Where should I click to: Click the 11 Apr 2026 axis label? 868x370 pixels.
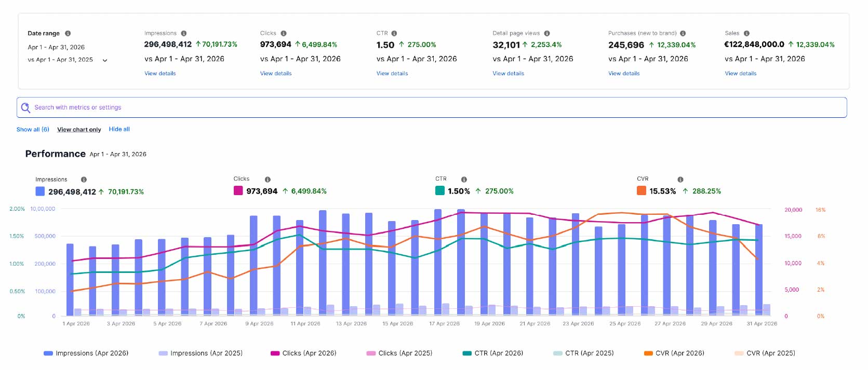[305, 324]
